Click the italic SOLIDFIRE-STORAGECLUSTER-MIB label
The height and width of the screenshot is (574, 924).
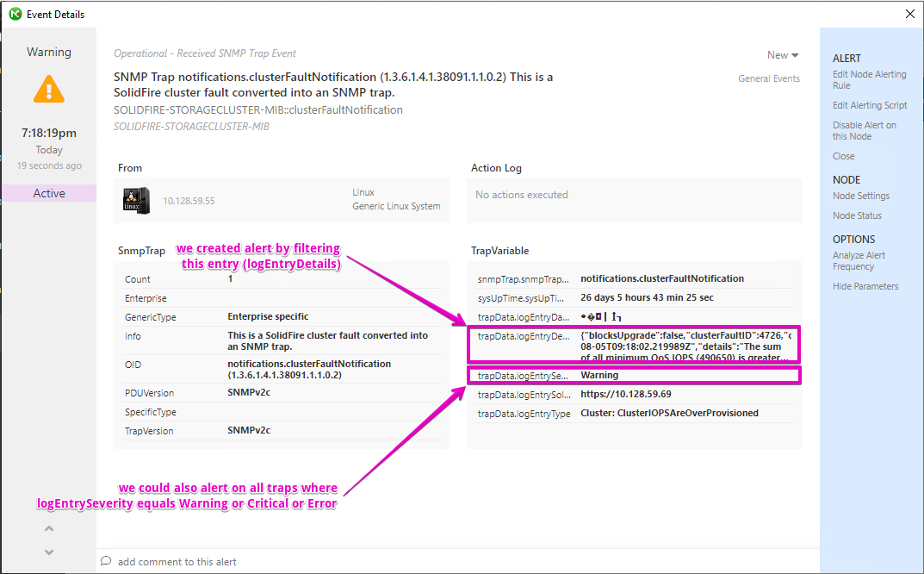[191, 126]
